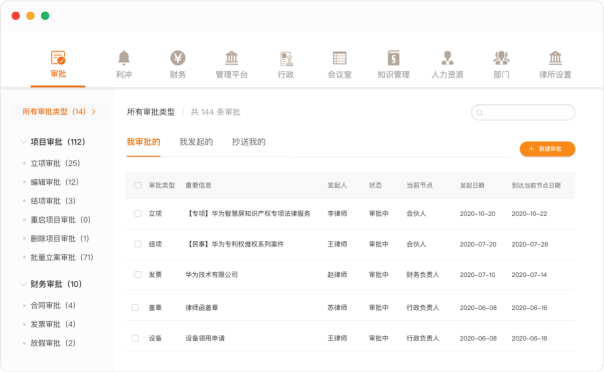Open the 行政 document icon

click(x=286, y=59)
